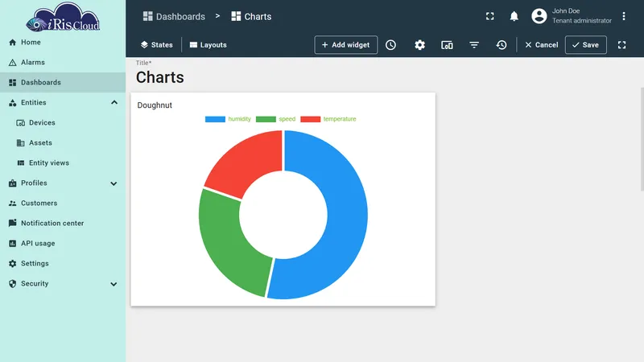Open Notification center
This screenshot has width=644, height=362.
pos(63,224)
